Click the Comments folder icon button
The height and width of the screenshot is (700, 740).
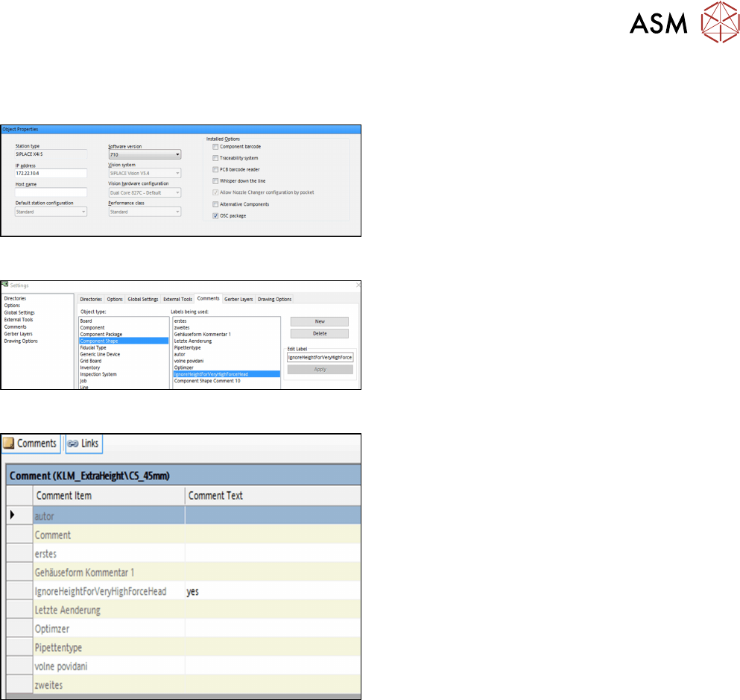[9, 444]
